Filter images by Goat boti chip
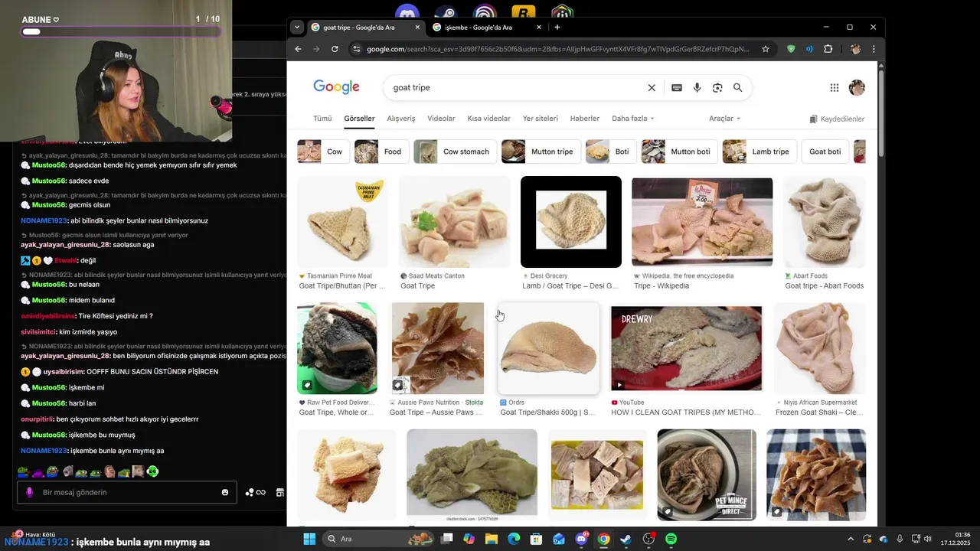The height and width of the screenshot is (551, 980). point(825,152)
